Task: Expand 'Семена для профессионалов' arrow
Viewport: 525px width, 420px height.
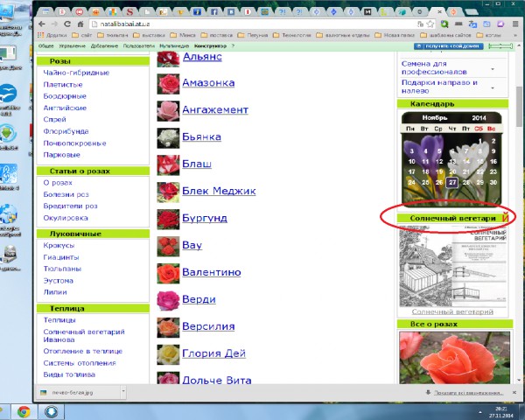Action: pos(493,69)
